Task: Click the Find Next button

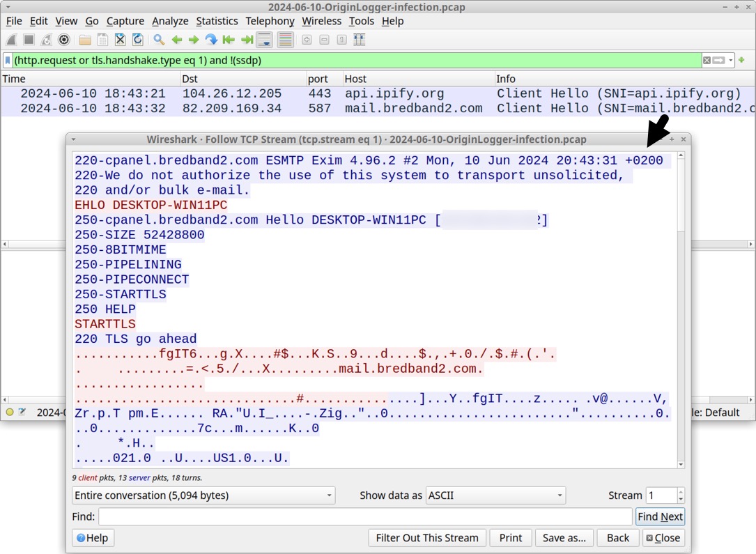Action: pyautogui.click(x=660, y=516)
